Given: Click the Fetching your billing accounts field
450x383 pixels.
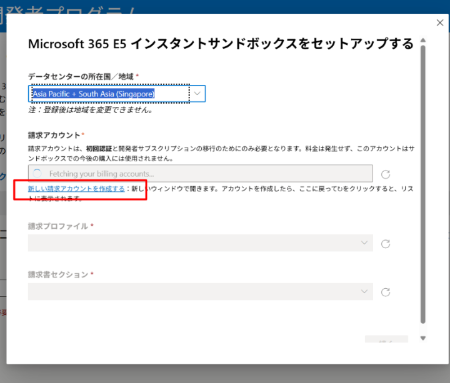Looking at the screenshot, I should pos(200,173).
